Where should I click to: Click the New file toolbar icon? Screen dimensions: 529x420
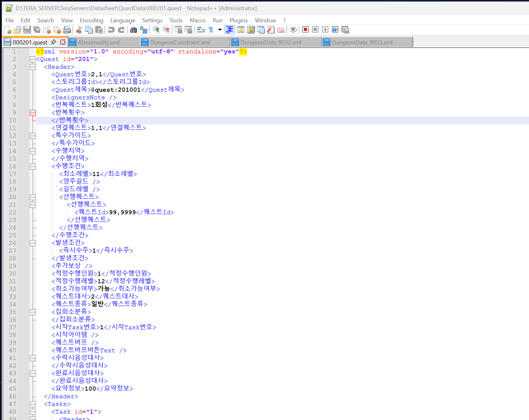[7, 30]
